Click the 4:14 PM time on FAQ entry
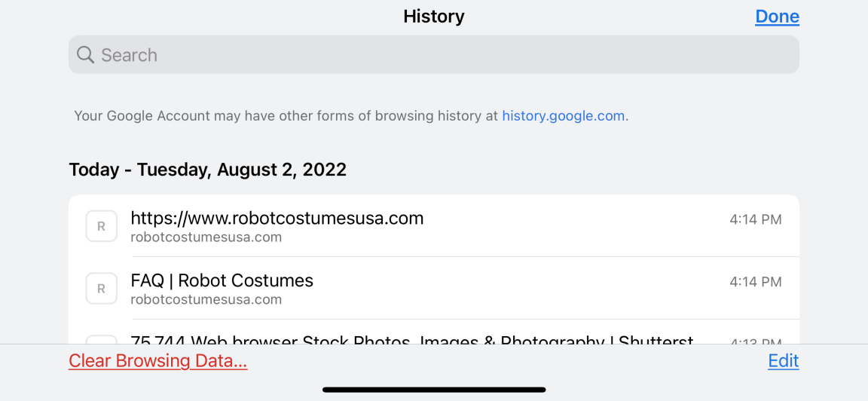 click(755, 282)
